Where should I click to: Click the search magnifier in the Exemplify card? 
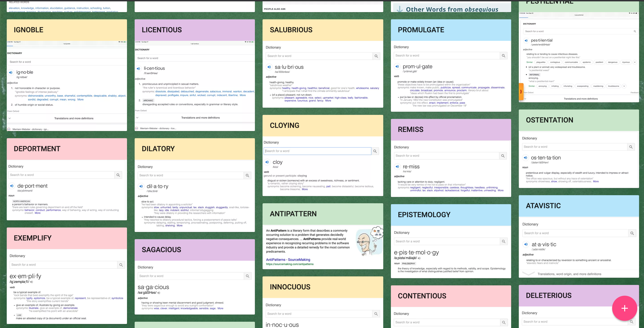pyautogui.click(x=121, y=265)
